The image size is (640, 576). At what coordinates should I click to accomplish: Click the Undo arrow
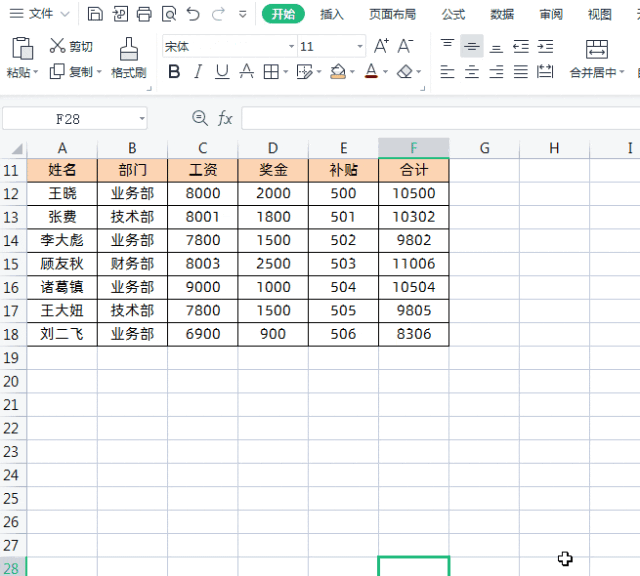(193, 14)
